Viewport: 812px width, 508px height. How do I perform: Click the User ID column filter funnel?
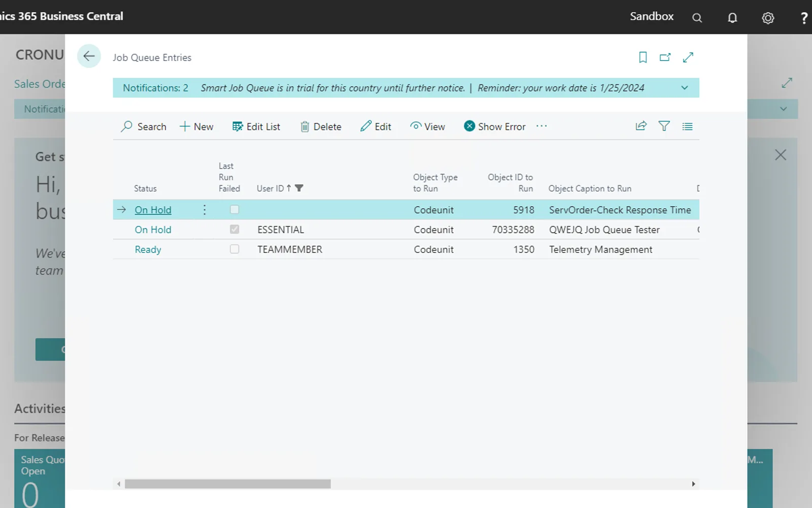point(299,188)
